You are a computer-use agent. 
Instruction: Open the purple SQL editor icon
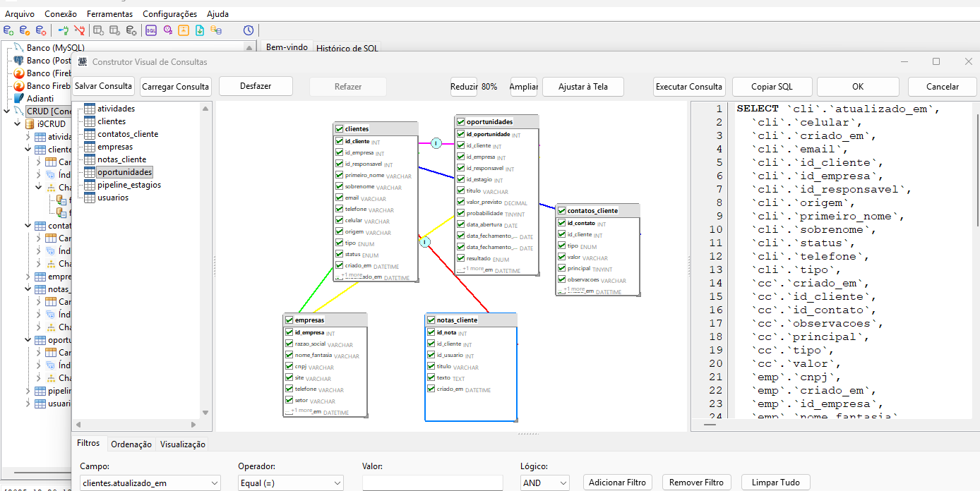point(151,30)
